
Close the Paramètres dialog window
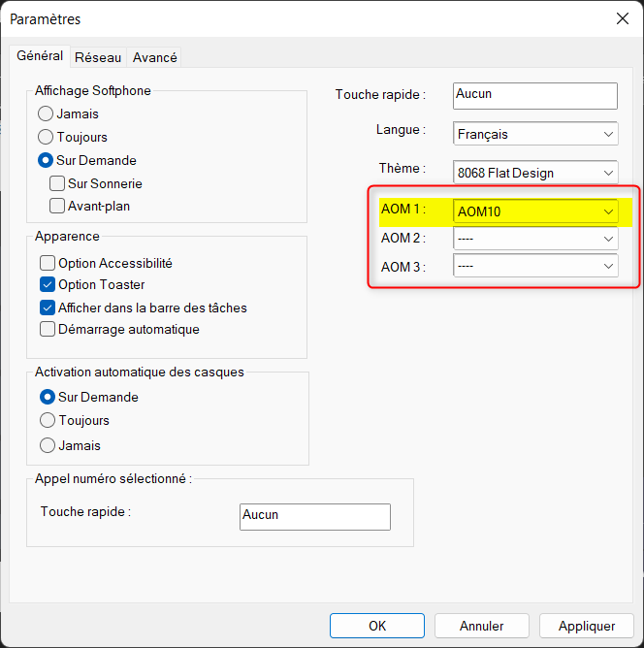pos(622,18)
